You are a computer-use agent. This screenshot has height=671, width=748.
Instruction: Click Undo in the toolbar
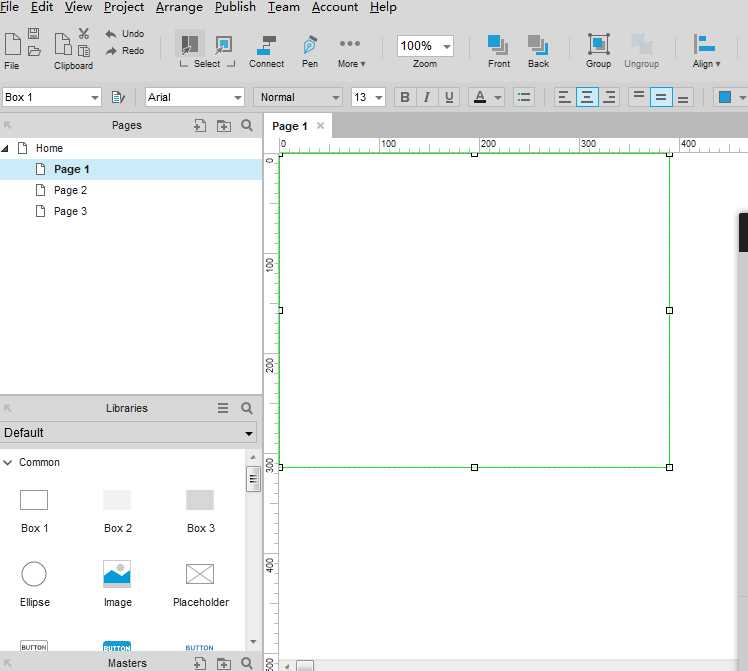(x=125, y=34)
